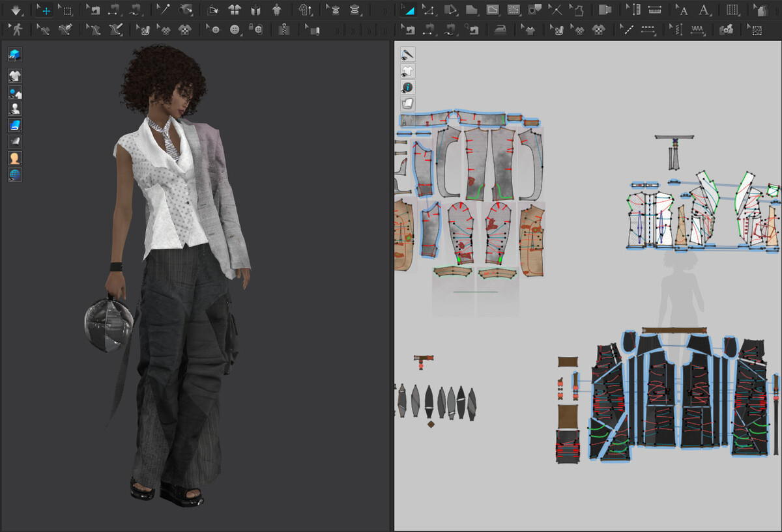Activate the steam iron tool
This screenshot has height=532, width=782.
coord(502,29)
